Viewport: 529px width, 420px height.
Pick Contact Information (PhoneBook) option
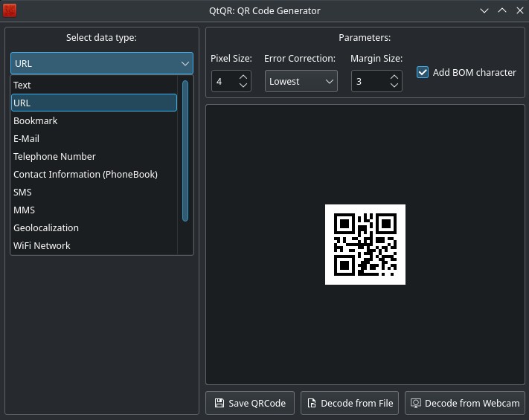click(x=94, y=174)
